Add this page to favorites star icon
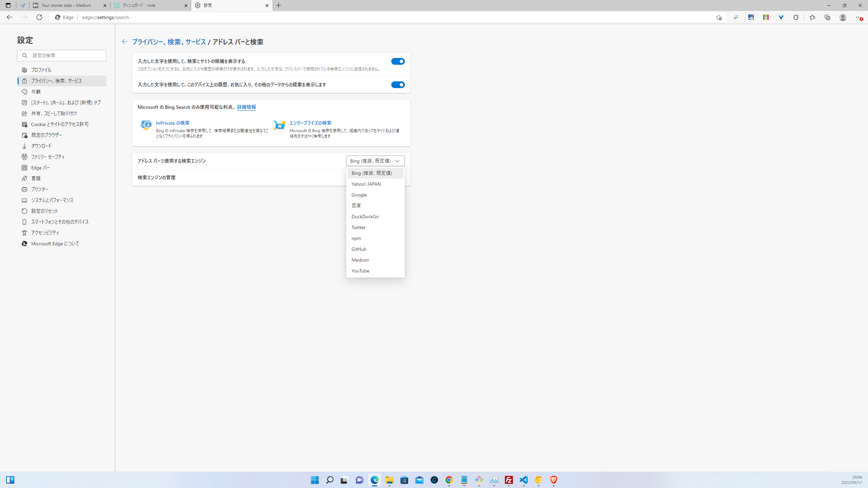The image size is (868, 488). tap(719, 17)
